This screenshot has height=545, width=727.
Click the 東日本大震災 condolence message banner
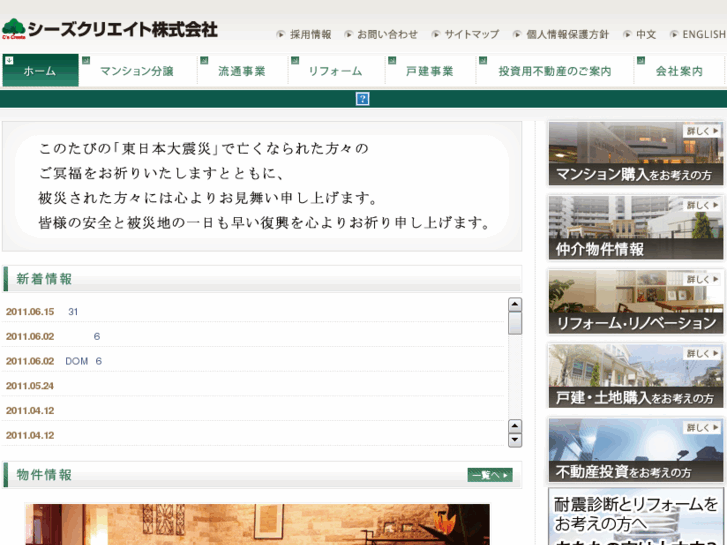[x=262, y=186]
